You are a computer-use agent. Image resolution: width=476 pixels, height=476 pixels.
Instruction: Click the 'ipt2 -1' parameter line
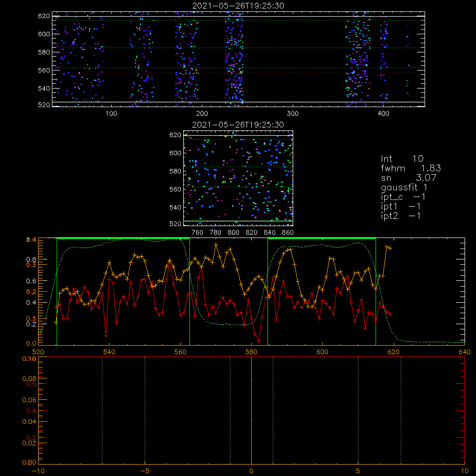tap(401, 216)
